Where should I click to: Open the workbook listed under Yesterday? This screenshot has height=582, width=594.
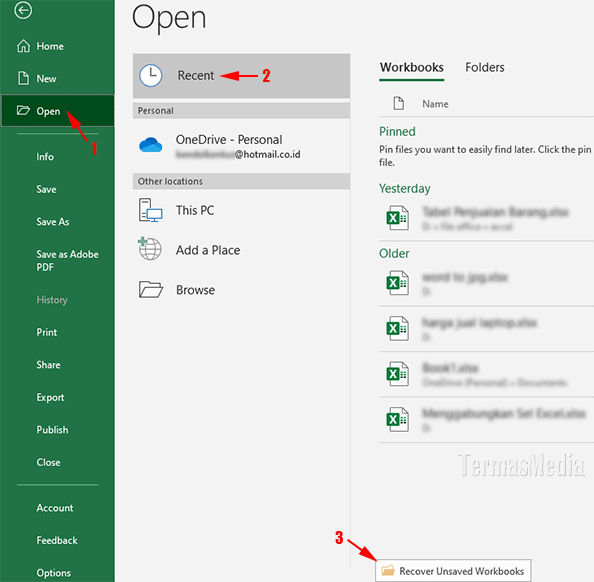[486, 218]
